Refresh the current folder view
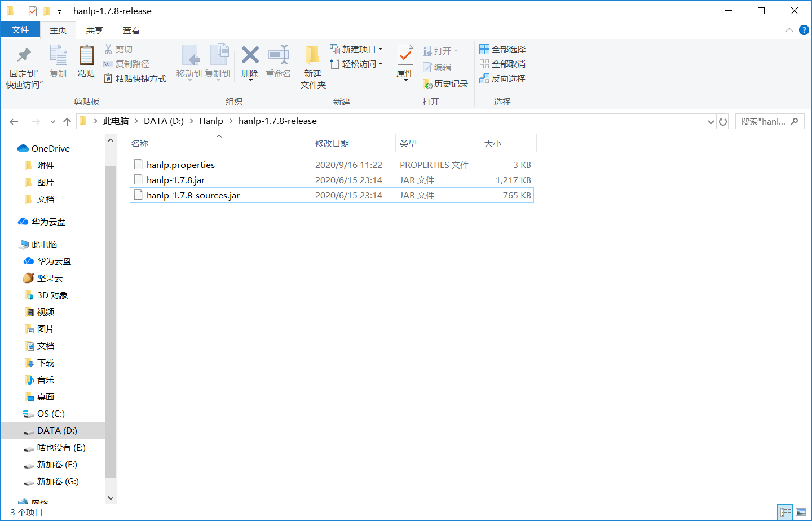Image resolution: width=812 pixels, height=521 pixels. (x=723, y=122)
